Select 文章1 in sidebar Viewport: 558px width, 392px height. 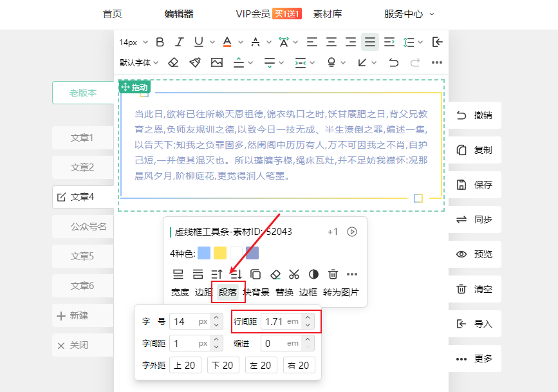click(x=82, y=138)
